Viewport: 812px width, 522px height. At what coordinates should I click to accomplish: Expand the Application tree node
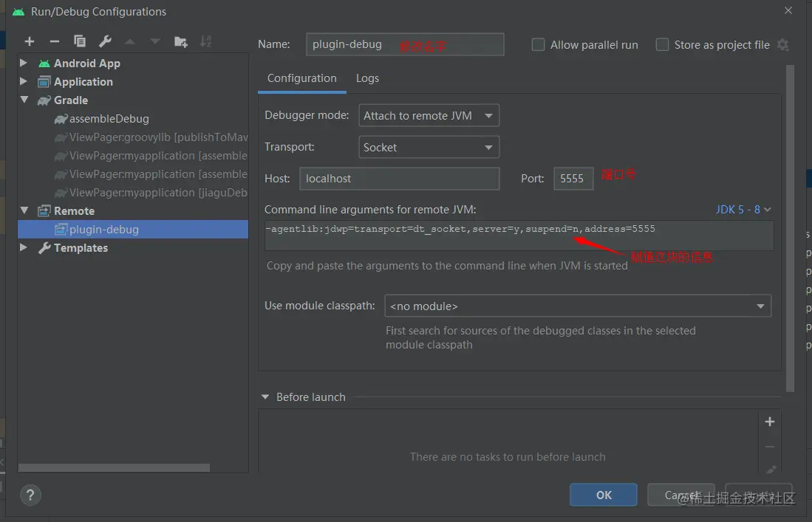tap(24, 81)
